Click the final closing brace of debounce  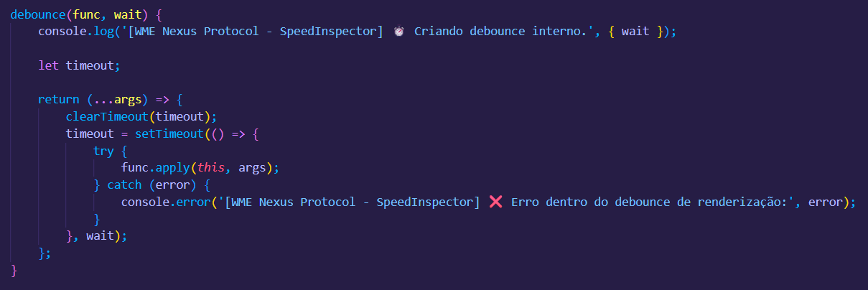click(x=14, y=271)
